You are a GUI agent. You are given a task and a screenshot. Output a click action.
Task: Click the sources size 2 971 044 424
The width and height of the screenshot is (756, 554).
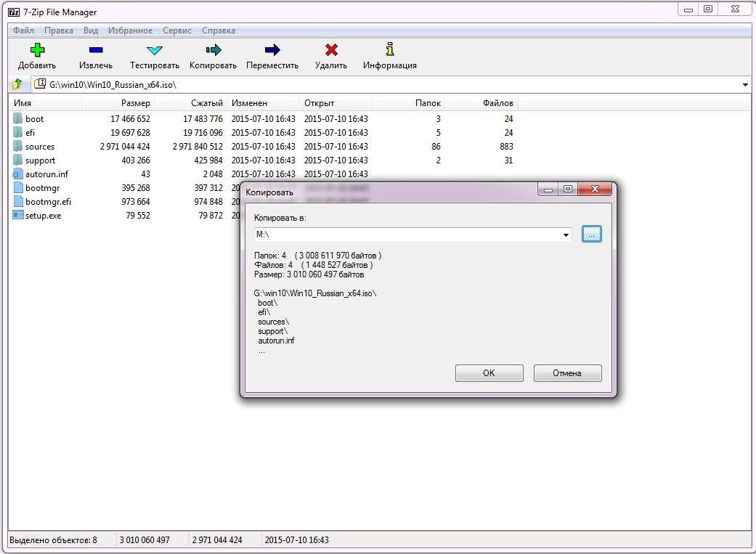point(125,147)
